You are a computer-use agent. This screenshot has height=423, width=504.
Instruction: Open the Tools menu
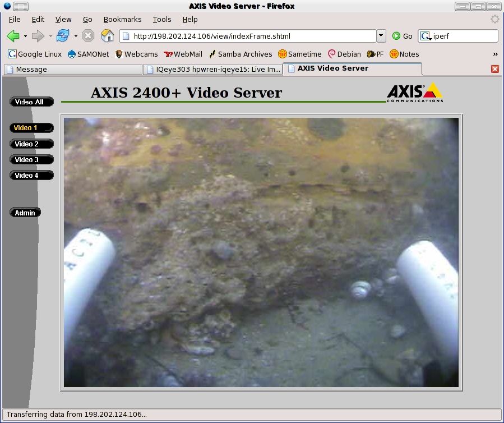point(161,19)
